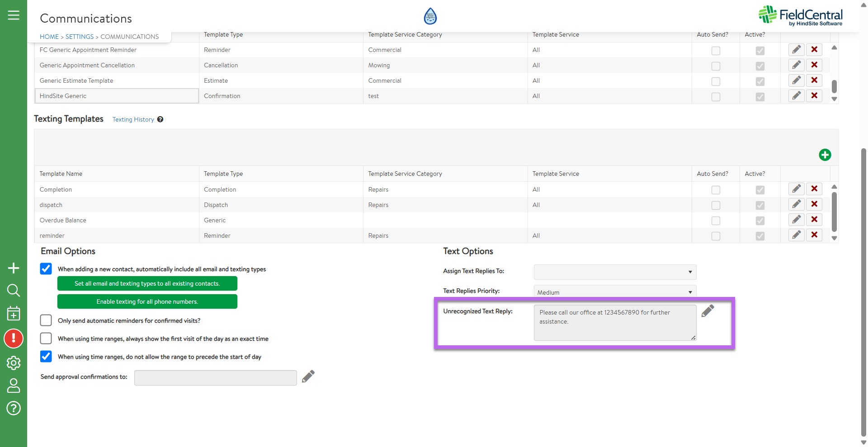Toggle Auto Send for dispatch template
The width and height of the screenshot is (868, 447).
(716, 205)
